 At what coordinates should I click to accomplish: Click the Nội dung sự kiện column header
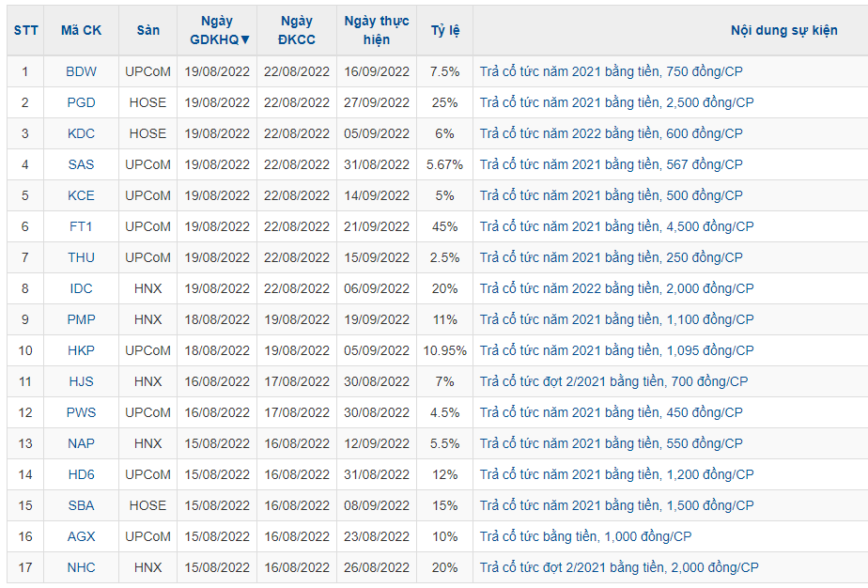[x=783, y=30]
